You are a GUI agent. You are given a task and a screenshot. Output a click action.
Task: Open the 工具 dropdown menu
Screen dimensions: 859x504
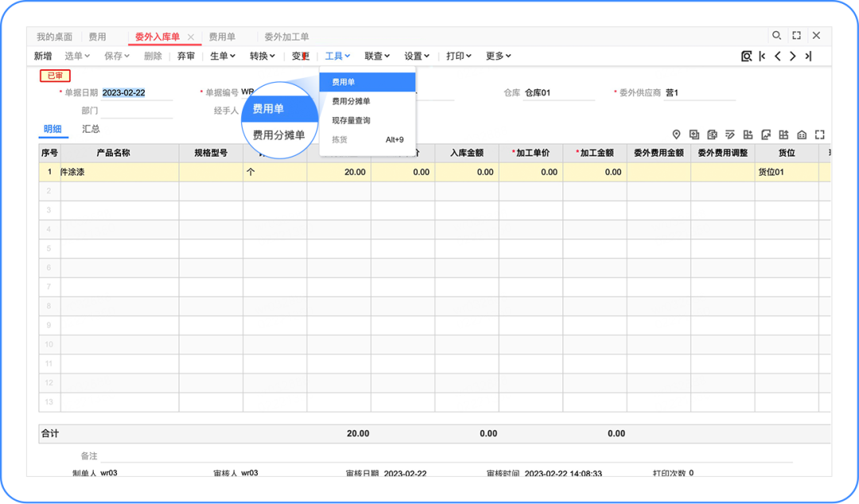tap(337, 56)
